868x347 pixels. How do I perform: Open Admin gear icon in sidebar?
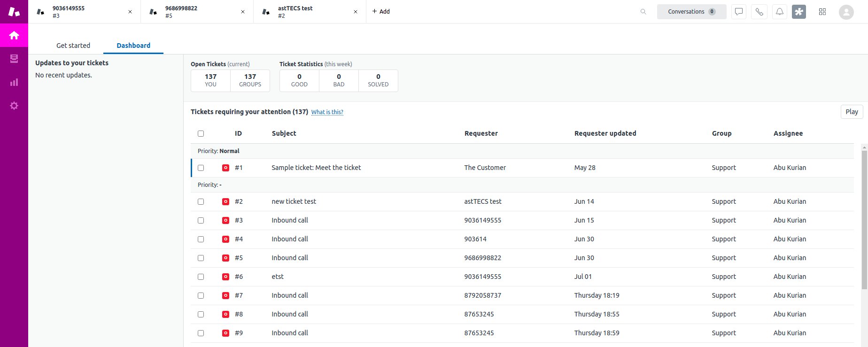[x=14, y=106]
